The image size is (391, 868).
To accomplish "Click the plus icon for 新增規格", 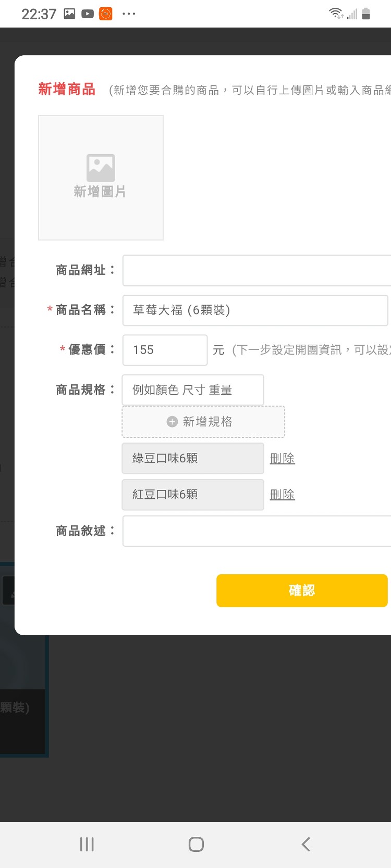I will (x=172, y=422).
